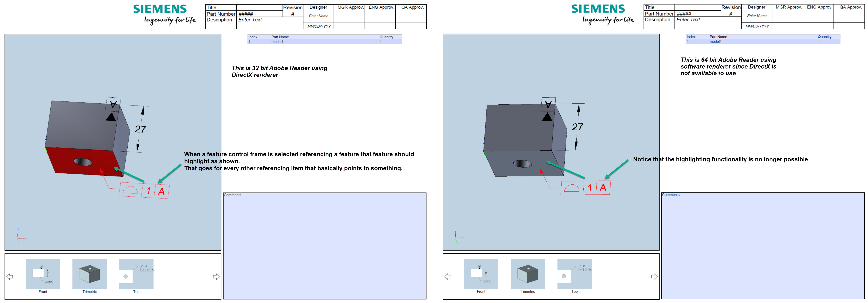This screenshot has height=303, width=868.
Task: Click datum A label on 64-bit model
Action: 548,104
